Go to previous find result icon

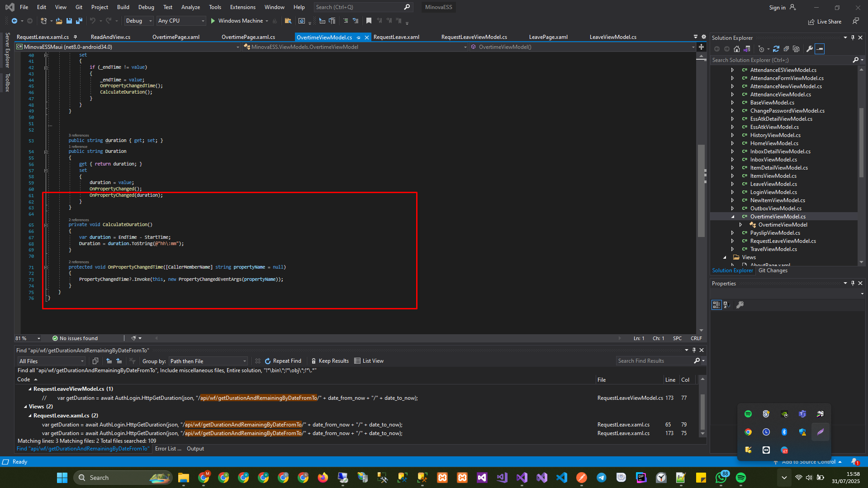(x=109, y=361)
